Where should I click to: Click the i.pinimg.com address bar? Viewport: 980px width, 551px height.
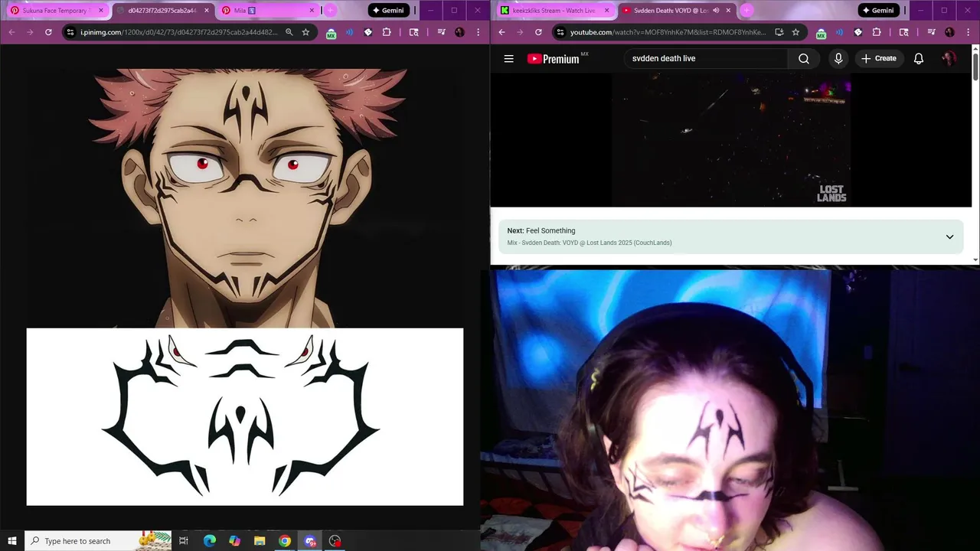click(180, 32)
